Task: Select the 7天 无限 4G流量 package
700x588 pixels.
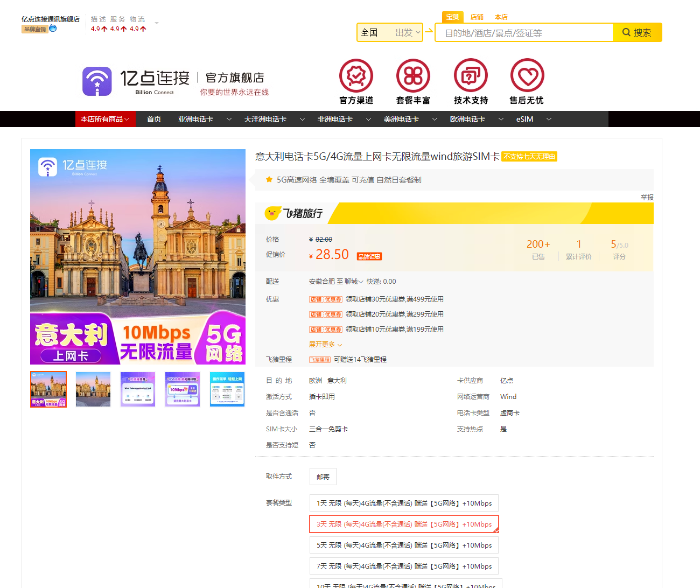Action: pyautogui.click(x=404, y=566)
